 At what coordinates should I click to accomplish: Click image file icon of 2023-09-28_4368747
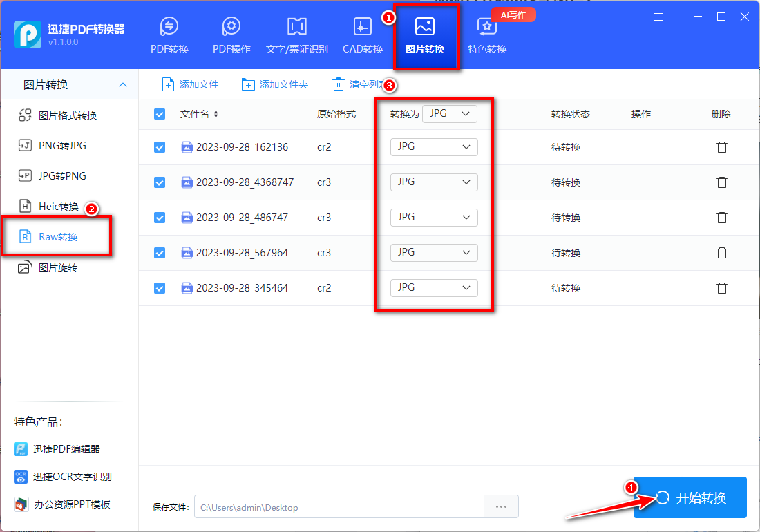(187, 182)
